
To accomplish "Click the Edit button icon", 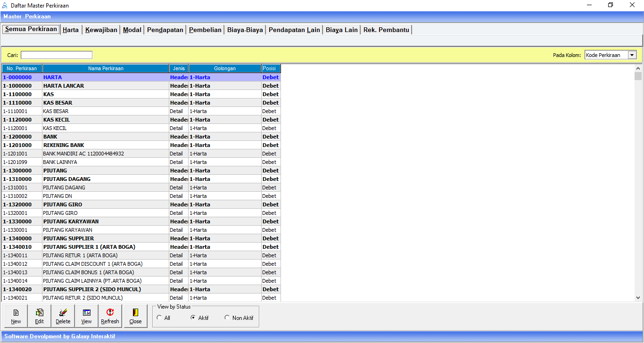I will [x=40, y=312].
